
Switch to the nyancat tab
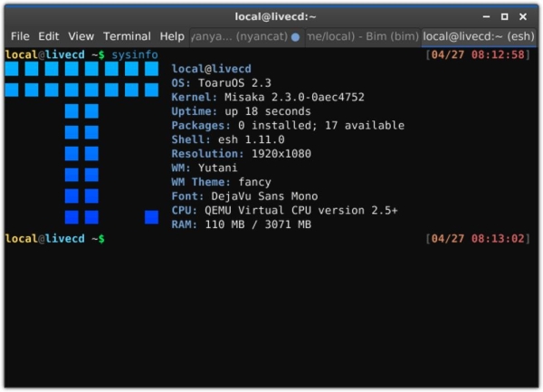247,37
